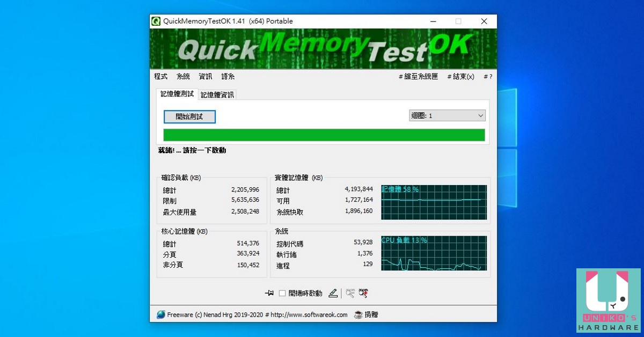
Task: Click the 執行緒 label
Action: click(x=287, y=255)
